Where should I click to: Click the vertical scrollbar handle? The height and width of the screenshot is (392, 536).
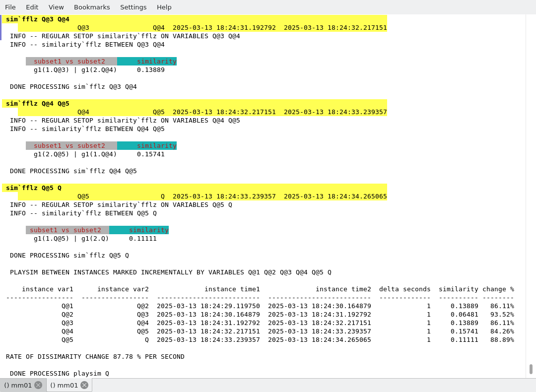(531, 369)
